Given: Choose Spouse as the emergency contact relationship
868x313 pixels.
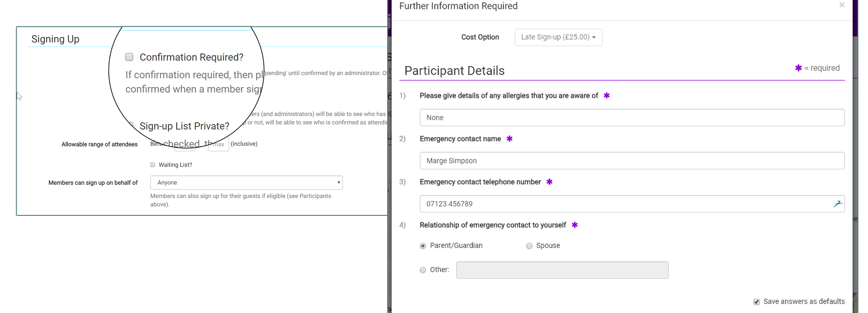Looking at the screenshot, I should (529, 246).
